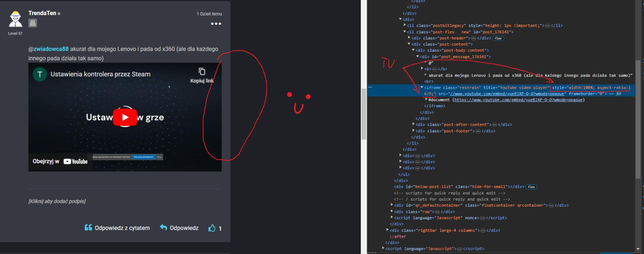
Task: Click the YouTube channel avatar "T"
Action: [x=40, y=74]
